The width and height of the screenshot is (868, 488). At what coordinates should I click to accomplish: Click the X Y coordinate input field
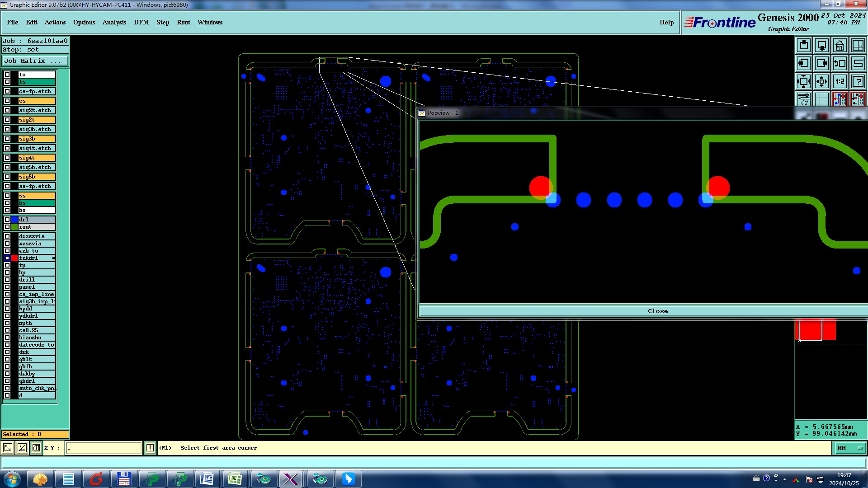tap(104, 448)
